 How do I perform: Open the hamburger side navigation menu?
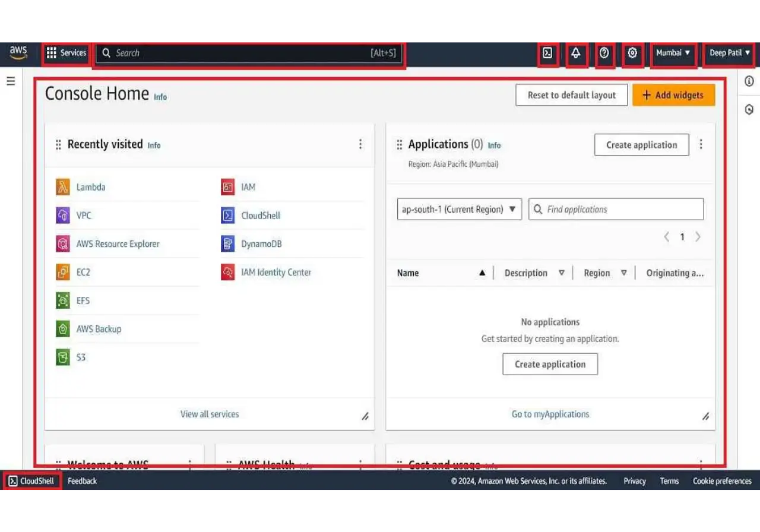click(11, 81)
